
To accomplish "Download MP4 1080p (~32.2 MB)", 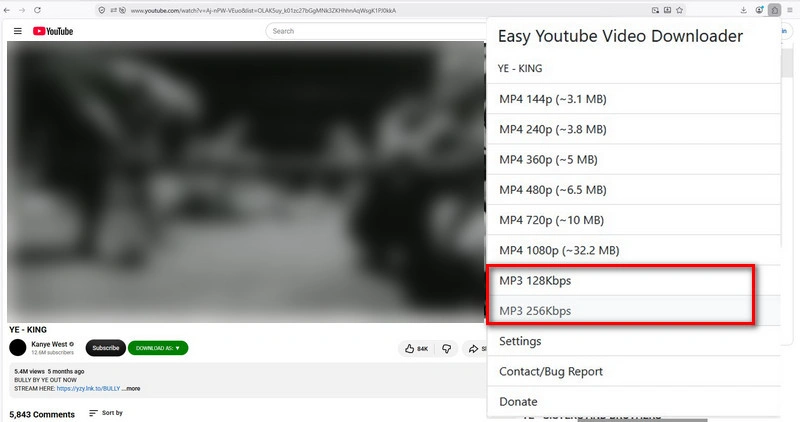I will click(634, 250).
